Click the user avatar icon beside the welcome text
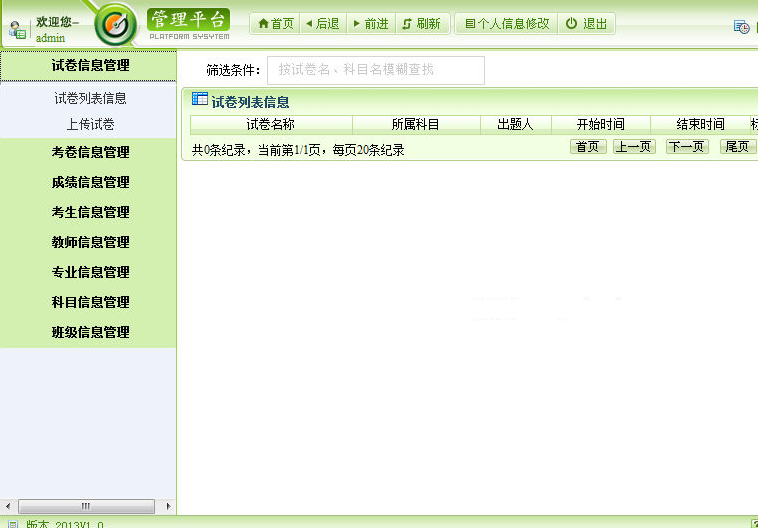Screen dimensions: 758x528 click(x=17, y=30)
